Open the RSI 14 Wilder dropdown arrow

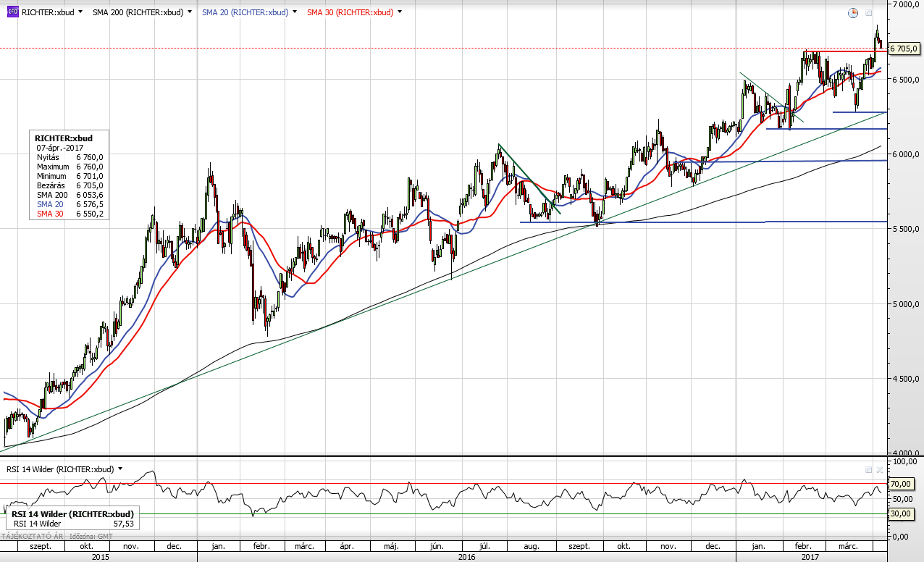(120, 469)
